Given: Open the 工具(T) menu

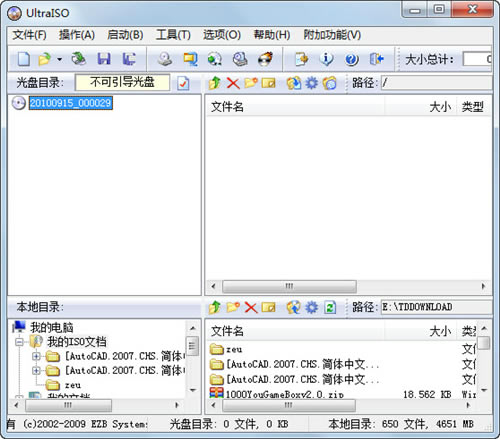Looking at the screenshot, I should click(x=173, y=35).
